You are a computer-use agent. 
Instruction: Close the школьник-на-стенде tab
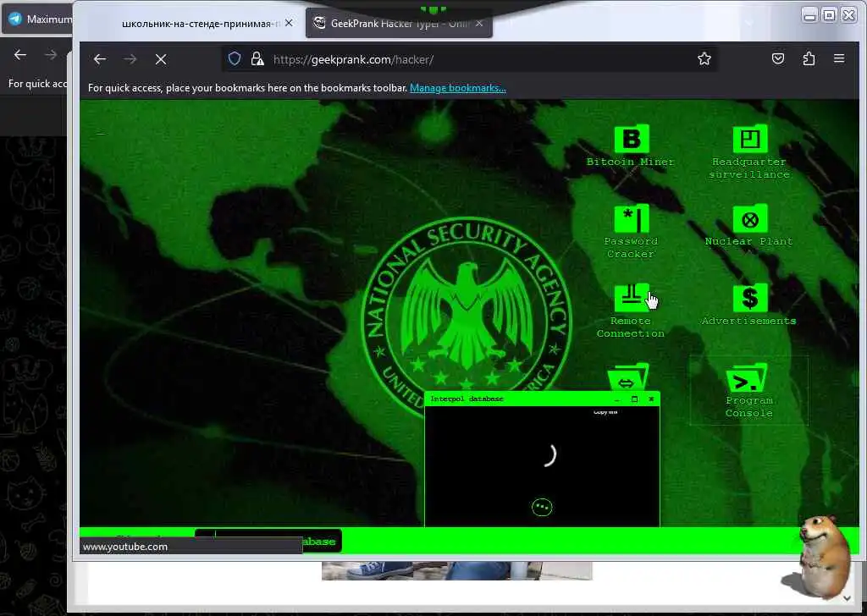pos(289,23)
